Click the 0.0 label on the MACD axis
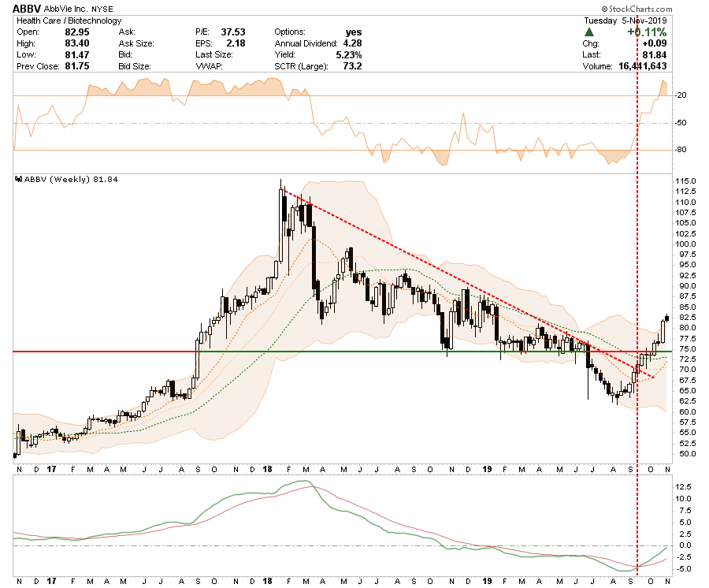The width and height of the screenshot is (709, 588). click(x=685, y=545)
